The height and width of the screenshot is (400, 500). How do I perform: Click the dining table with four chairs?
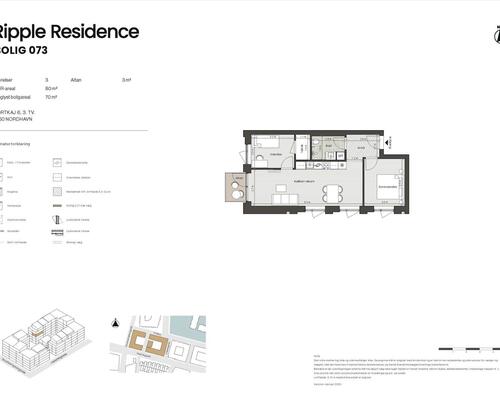(x=332, y=194)
